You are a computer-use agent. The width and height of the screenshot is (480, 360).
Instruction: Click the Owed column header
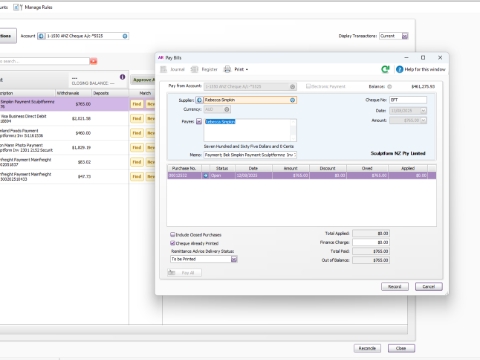367,168
